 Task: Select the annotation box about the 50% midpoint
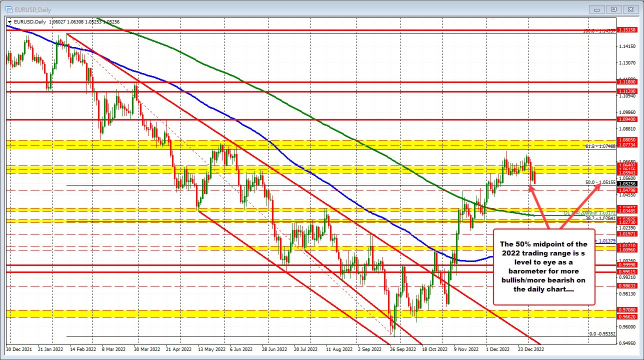click(544, 266)
